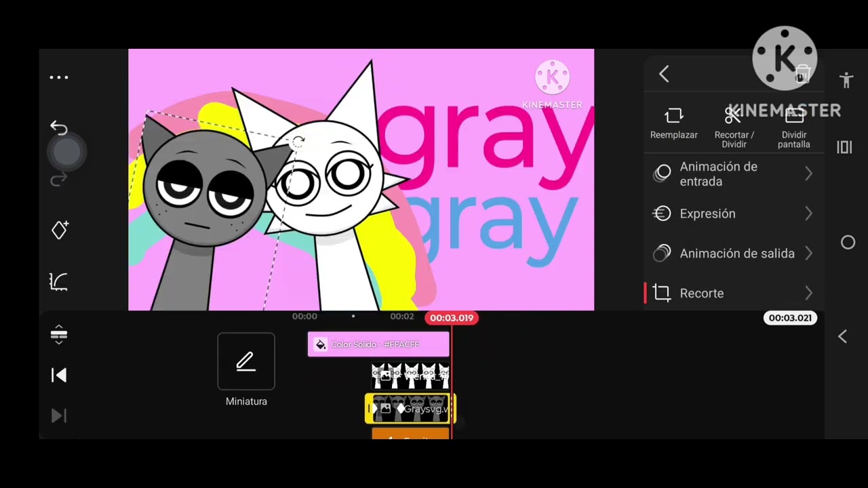The image size is (868, 488).
Task: Jump to the end of the project
Action: click(59, 415)
